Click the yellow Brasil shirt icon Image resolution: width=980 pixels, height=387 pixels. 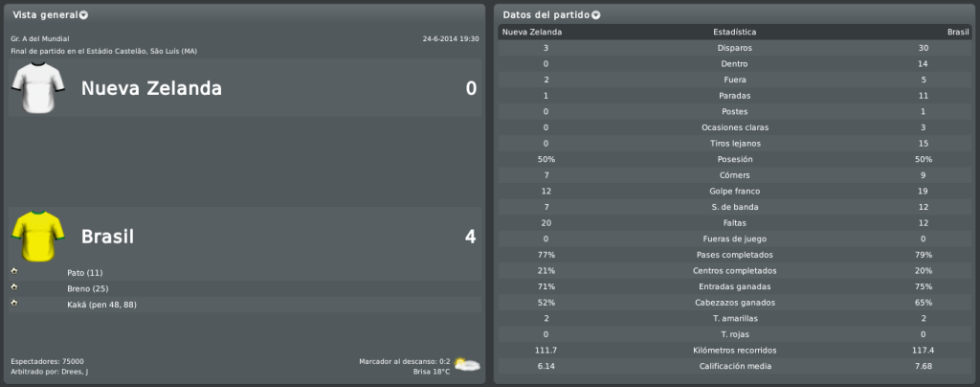[38, 236]
